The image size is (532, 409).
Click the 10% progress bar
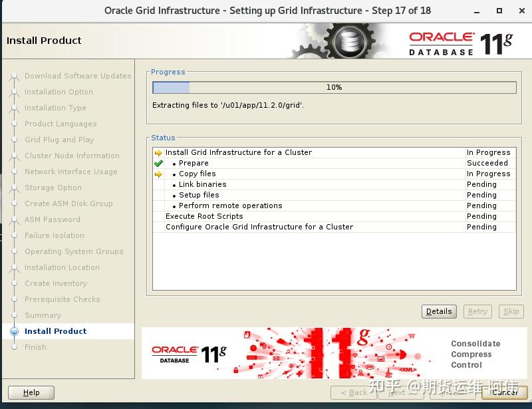[x=332, y=86]
